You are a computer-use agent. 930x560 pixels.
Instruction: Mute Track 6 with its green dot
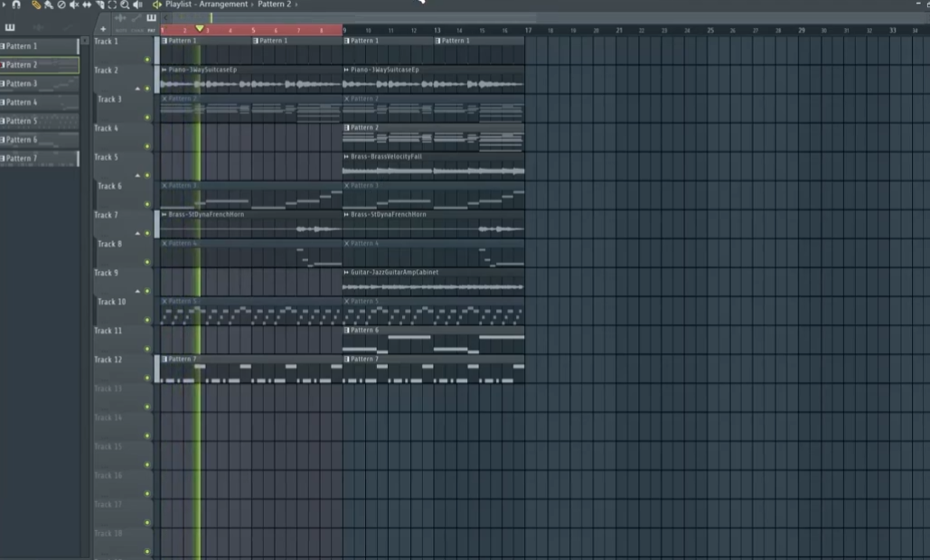147,204
